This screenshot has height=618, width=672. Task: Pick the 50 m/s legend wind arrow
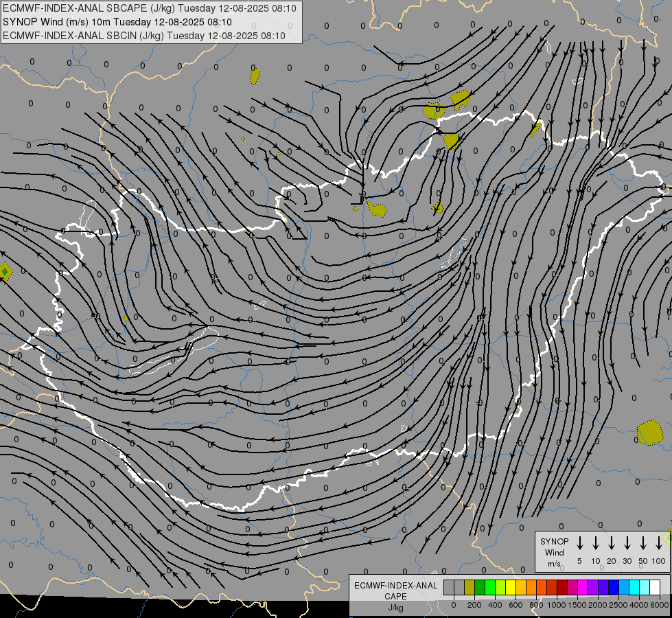(x=643, y=543)
